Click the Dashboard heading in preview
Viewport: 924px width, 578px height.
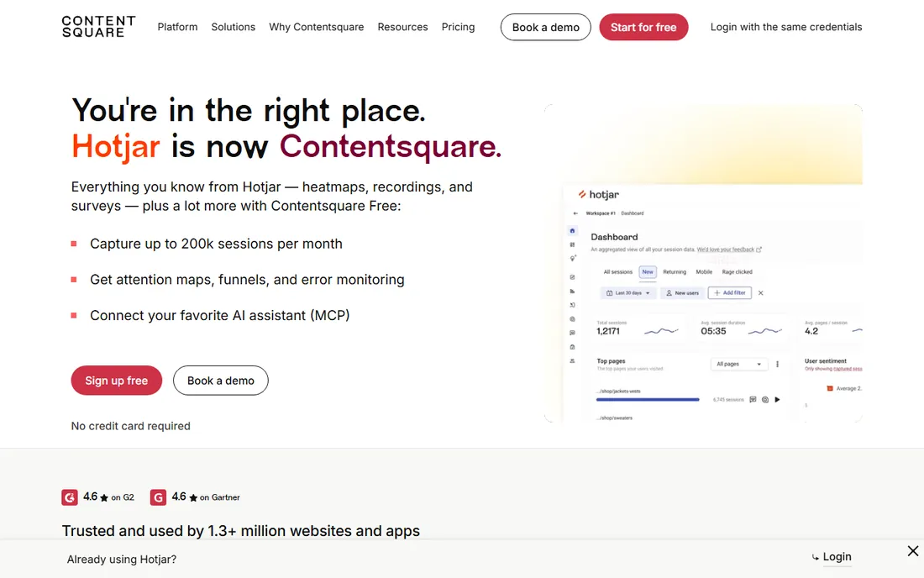614,237
